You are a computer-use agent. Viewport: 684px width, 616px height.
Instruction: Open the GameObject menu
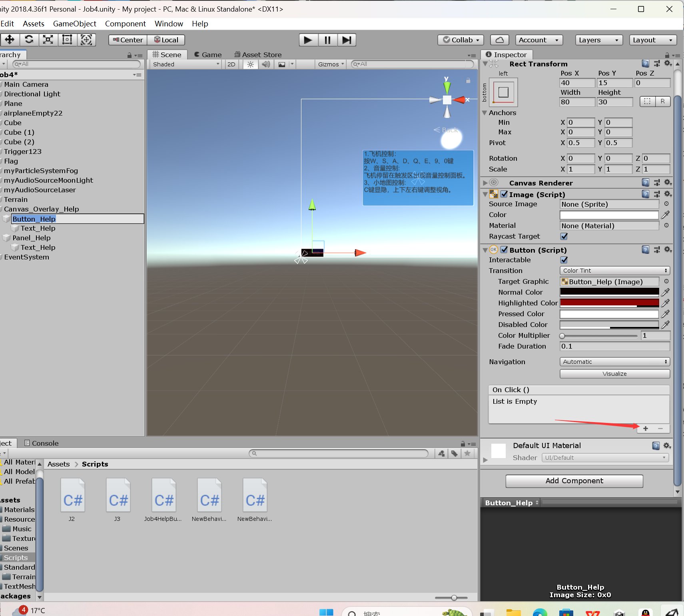click(75, 24)
